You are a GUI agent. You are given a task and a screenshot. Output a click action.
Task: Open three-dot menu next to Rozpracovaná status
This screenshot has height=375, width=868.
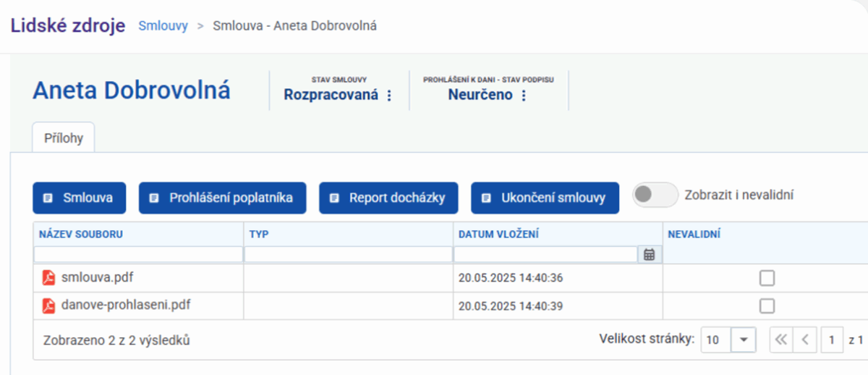point(389,96)
